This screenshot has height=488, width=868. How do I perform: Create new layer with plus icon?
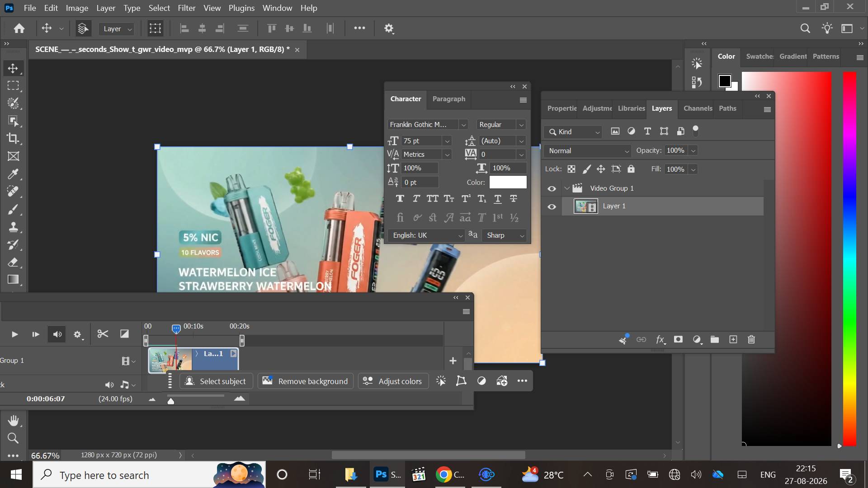[733, 339]
